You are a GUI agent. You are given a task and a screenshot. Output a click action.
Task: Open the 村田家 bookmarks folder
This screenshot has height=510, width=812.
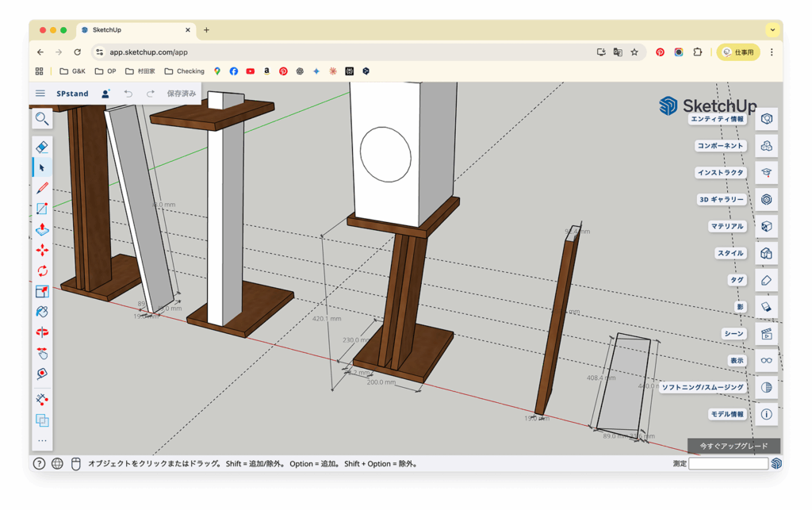click(x=140, y=71)
